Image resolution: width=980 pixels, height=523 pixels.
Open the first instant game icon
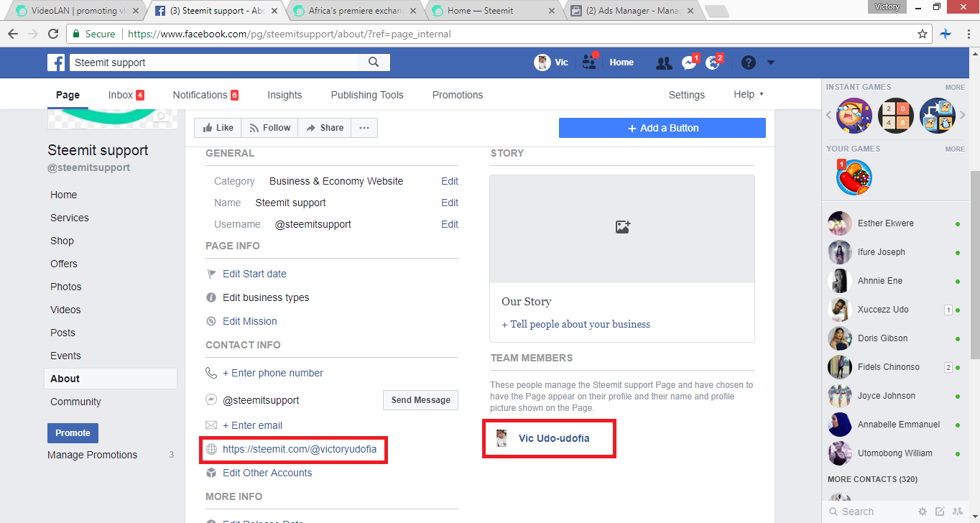click(x=854, y=116)
